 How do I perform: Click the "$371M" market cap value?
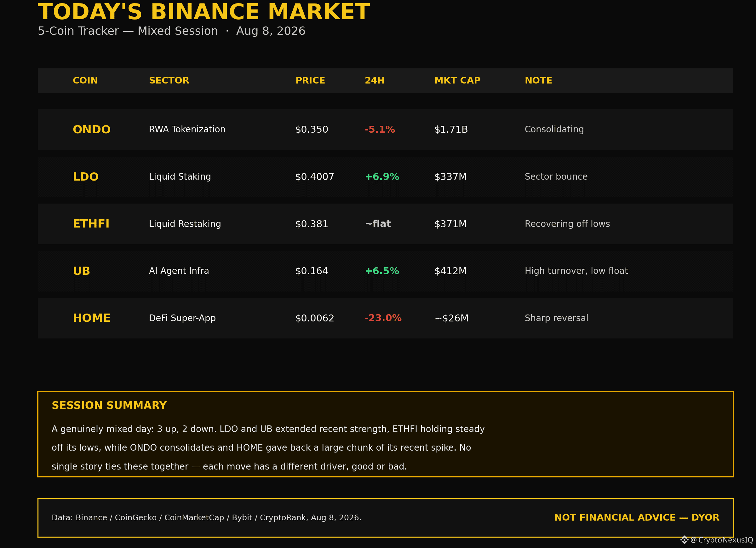[450, 224]
